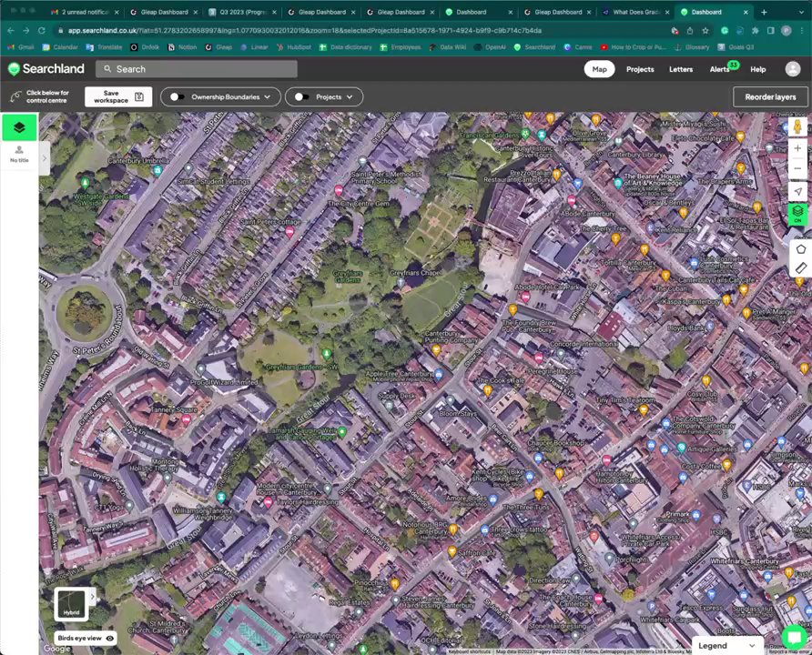
Task: Click the Hybrid map type thumbnail
Action: coord(71,604)
